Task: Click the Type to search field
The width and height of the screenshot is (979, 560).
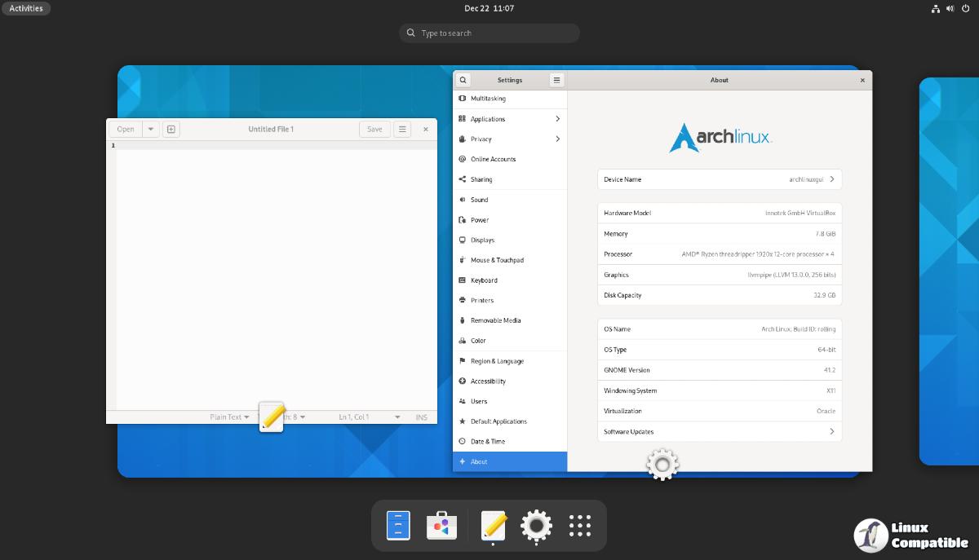Action: (x=489, y=33)
